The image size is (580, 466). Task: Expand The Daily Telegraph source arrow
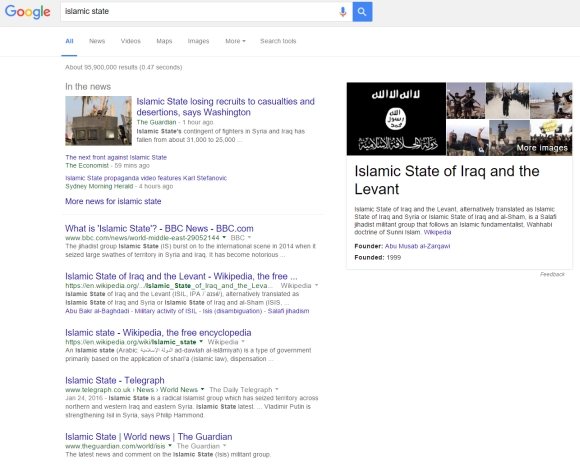(x=277, y=389)
